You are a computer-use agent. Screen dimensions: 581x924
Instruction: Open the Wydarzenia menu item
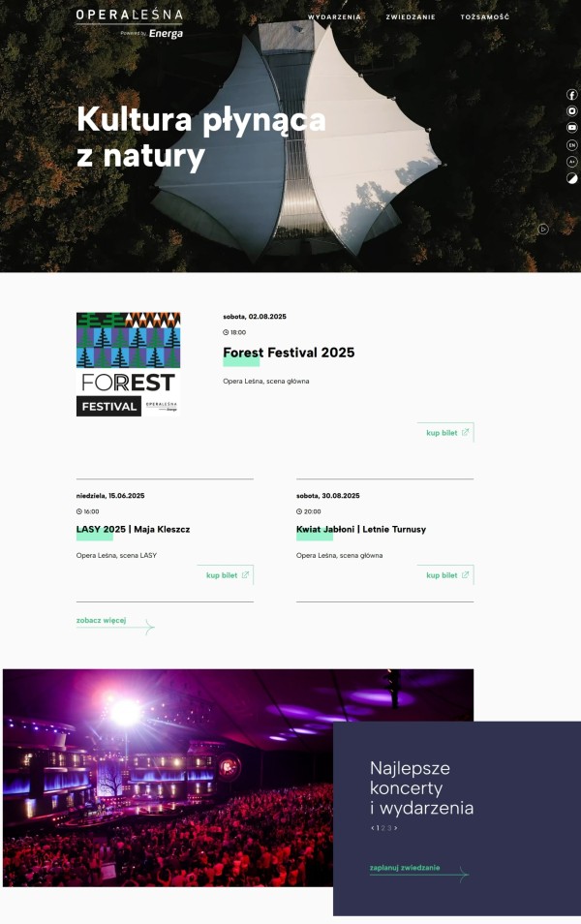(334, 17)
